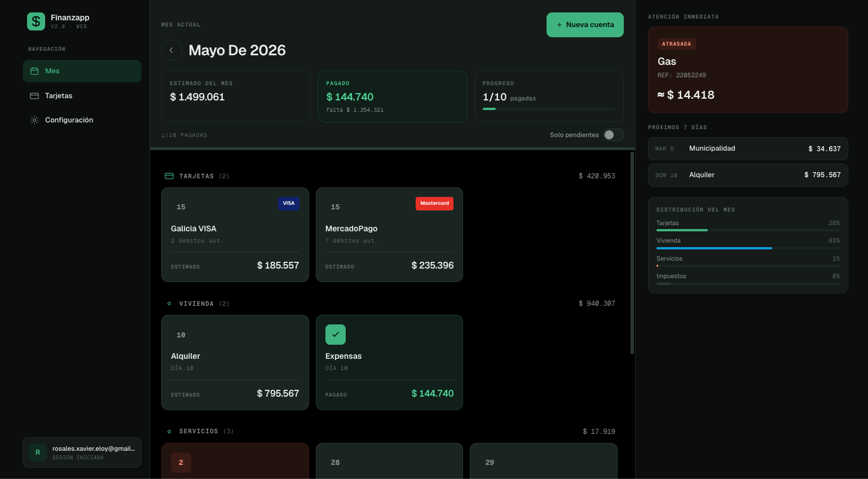Click the $ 185.557 amount
The height and width of the screenshot is (479, 868).
278,266
